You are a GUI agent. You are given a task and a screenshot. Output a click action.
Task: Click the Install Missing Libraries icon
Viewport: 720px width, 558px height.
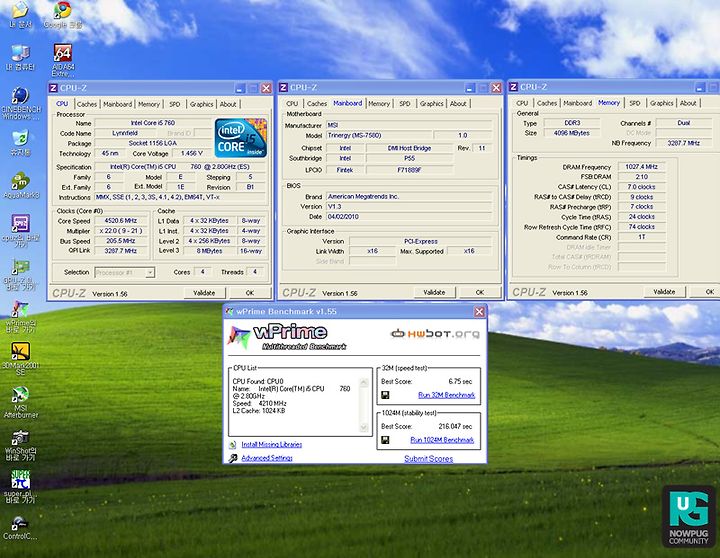pos(233,445)
